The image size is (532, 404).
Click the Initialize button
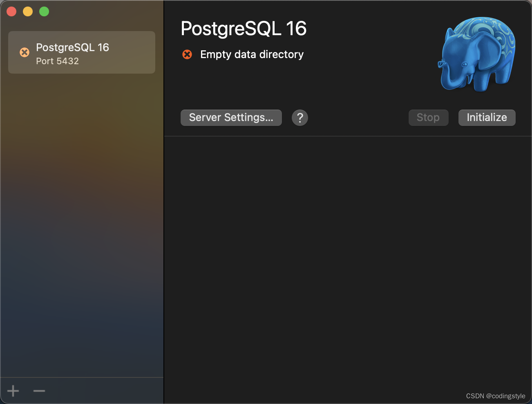point(487,118)
